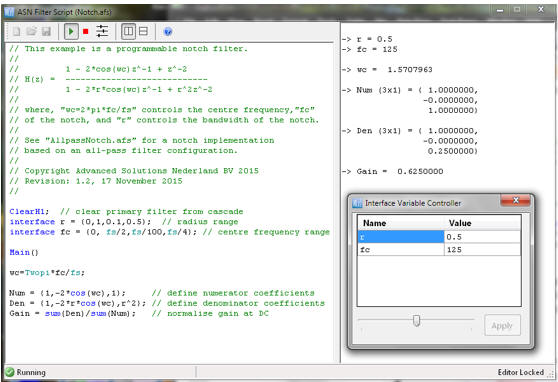Click the 'r = 0.5' output line

pyautogui.click(x=367, y=39)
